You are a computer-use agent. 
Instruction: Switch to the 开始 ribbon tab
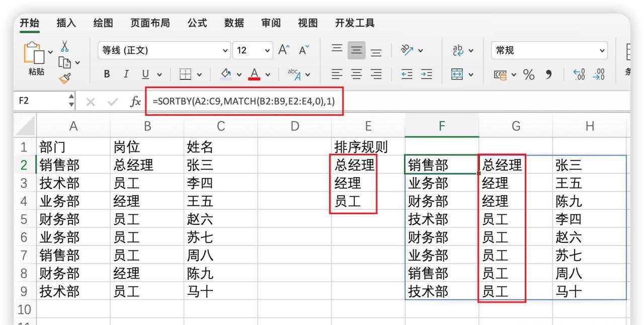pyautogui.click(x=30, y=23)
